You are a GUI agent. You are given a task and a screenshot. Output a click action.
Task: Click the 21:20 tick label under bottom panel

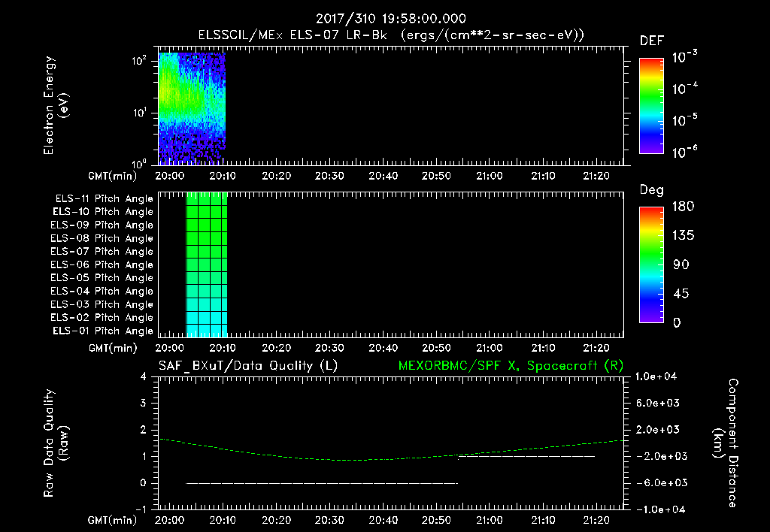[x=596, y=520]
